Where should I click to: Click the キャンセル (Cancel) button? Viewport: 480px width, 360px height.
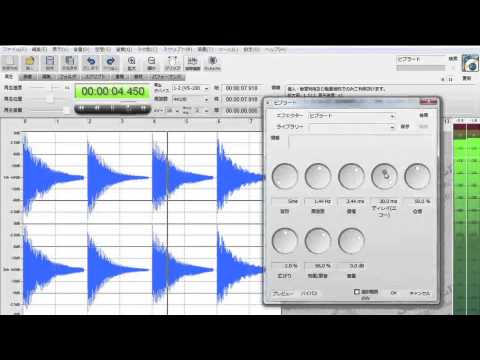[420, 293]
